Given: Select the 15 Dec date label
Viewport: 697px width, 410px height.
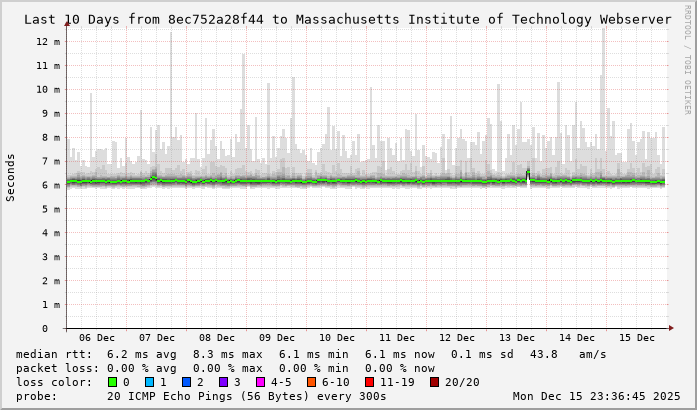Looking at the screenshot, I should click(x=636, y=338).
